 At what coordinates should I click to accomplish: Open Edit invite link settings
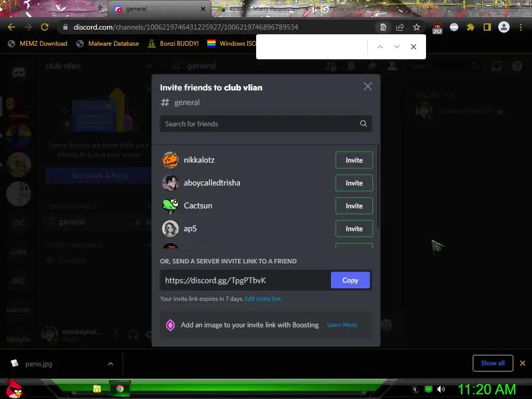click(x=263, y=299)
